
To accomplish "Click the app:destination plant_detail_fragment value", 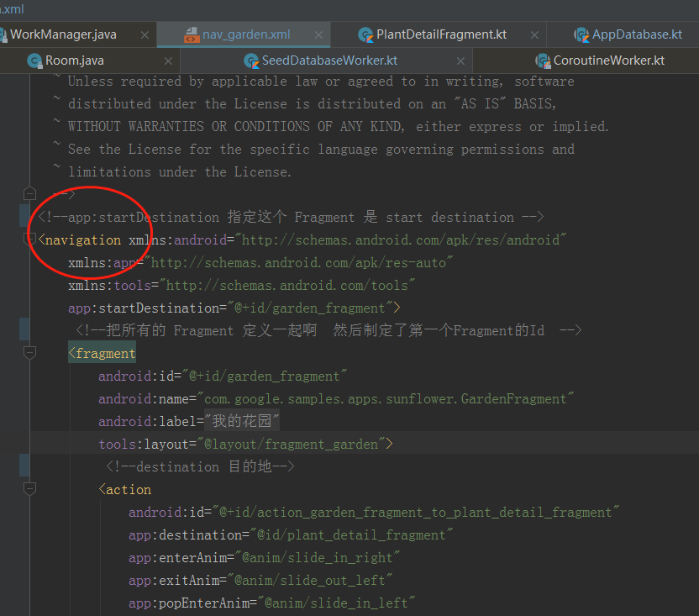I will (x=351, y=534).
